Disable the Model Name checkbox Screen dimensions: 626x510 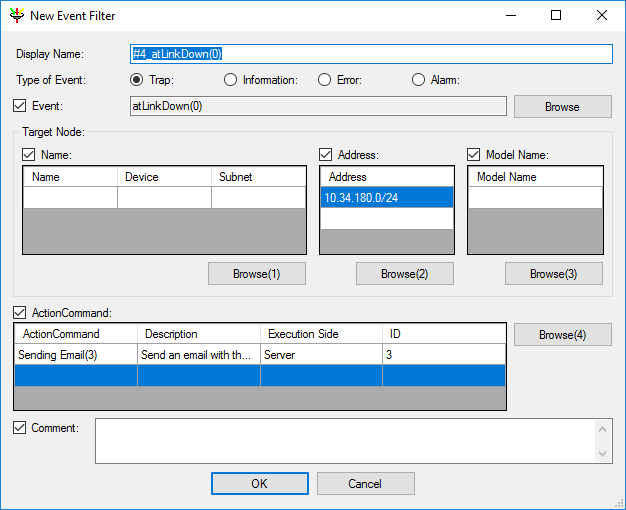pyautogui.click(x=473, y=155)
